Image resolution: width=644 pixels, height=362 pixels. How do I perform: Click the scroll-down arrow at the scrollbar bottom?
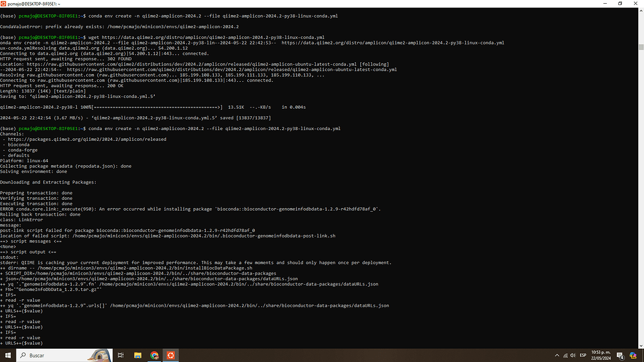[640, 344]
